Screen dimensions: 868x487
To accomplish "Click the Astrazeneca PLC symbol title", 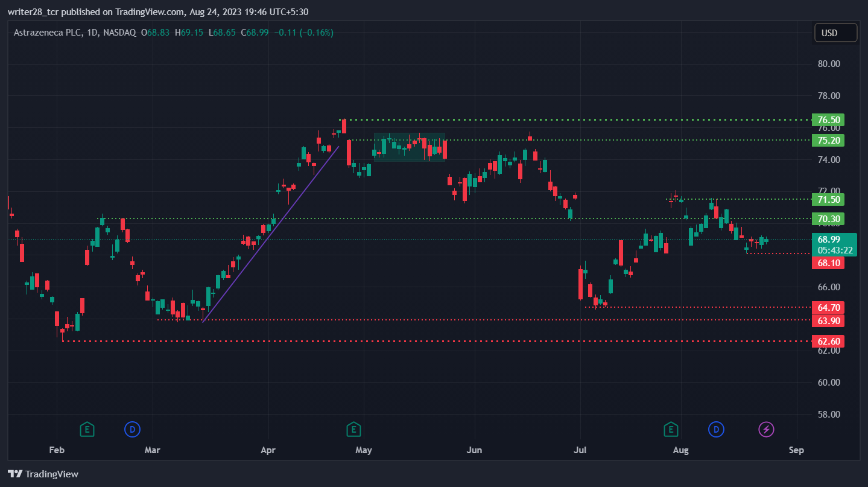I will pyautogui.click(x=48, y=33).
